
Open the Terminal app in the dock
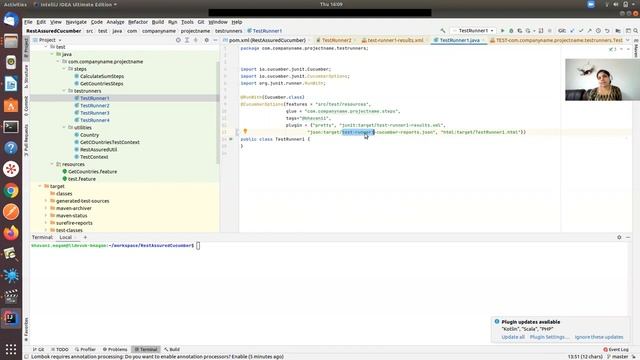pos(11,127)
